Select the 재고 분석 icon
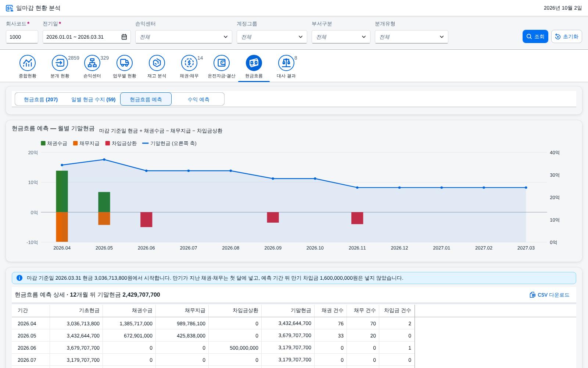 [157, 63]
